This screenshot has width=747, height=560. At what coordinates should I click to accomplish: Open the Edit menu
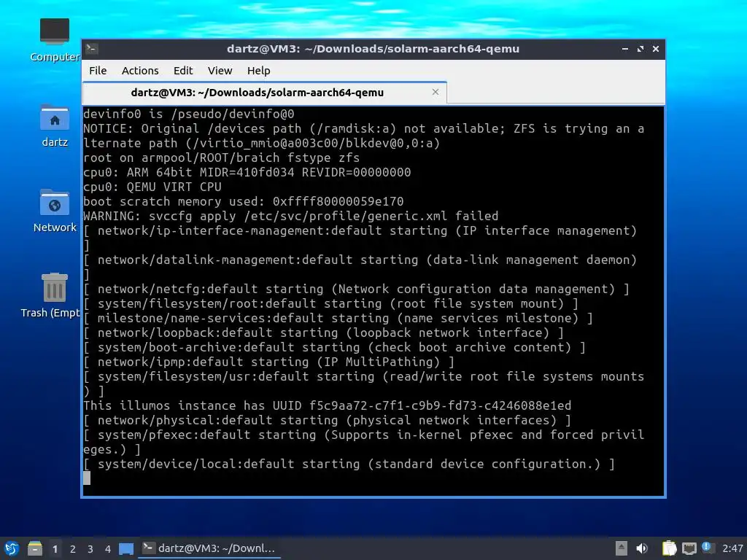pos(183,71)
